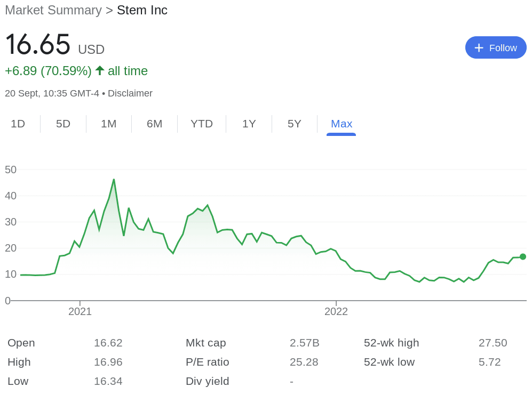Click the 52-wk high value 27.50
Viewport: 532px width, 395px height.
493,343
